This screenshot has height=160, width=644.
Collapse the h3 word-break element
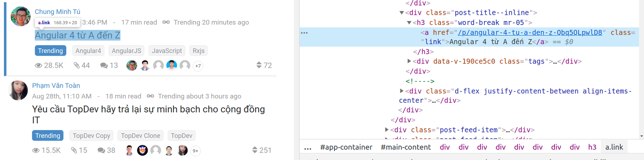pyautogui.click(x=409, y=23)
